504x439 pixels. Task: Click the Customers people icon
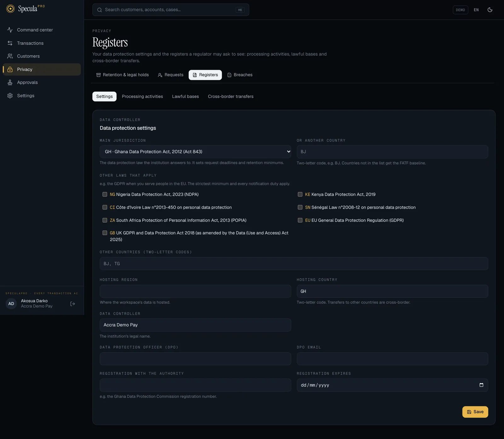click(x=10, y=56)
